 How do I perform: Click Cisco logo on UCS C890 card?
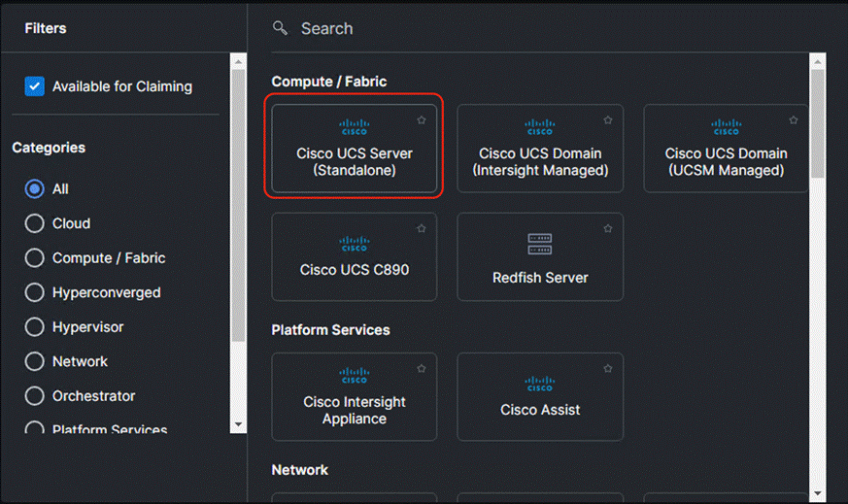(x=355, y=244)
